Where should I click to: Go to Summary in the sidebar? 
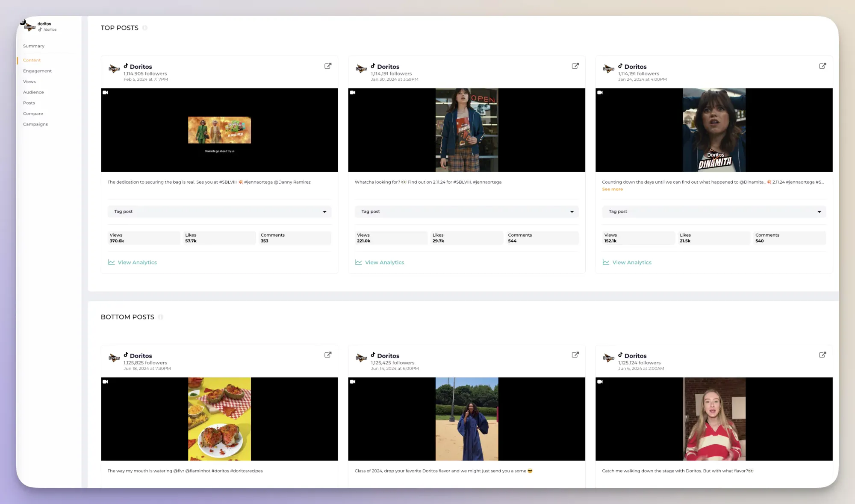coord(34,46)
